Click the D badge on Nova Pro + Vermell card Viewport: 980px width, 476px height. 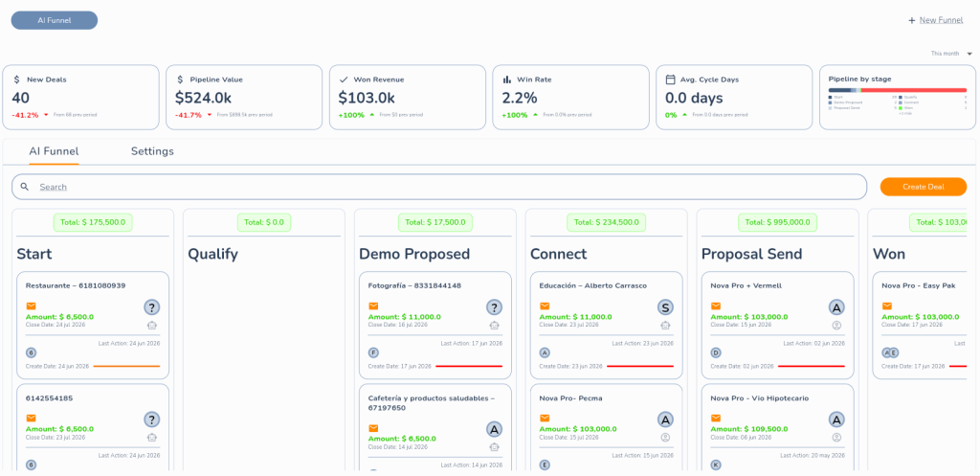(716, 352)
